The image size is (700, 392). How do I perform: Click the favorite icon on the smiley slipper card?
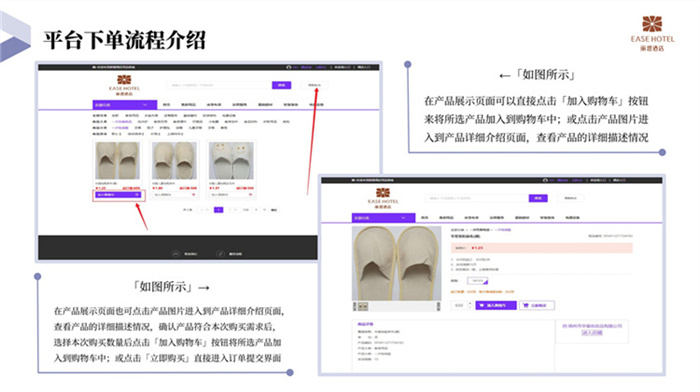(250, 195)
